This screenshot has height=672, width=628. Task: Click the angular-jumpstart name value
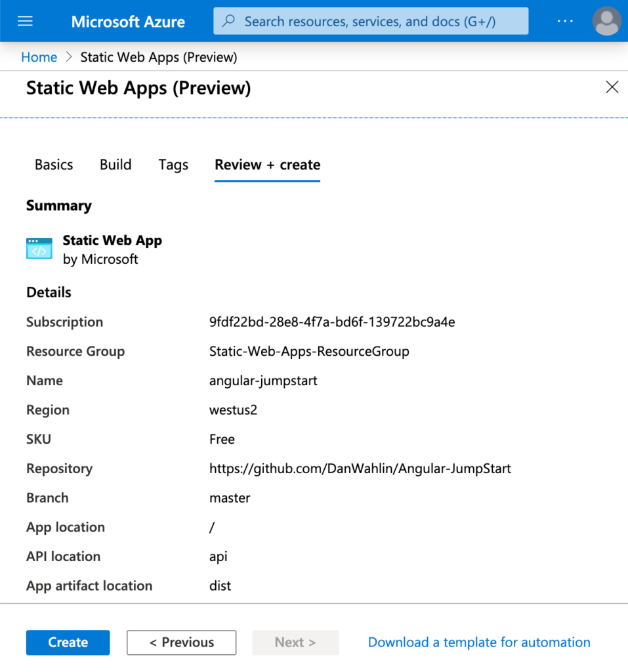(263, 381)
